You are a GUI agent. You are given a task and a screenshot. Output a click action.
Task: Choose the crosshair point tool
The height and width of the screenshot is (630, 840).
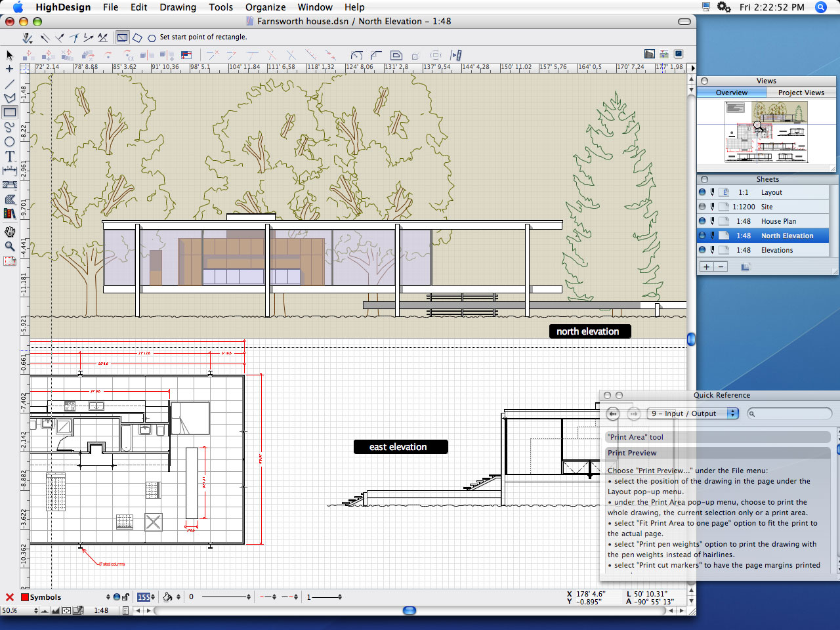(9, 68)
